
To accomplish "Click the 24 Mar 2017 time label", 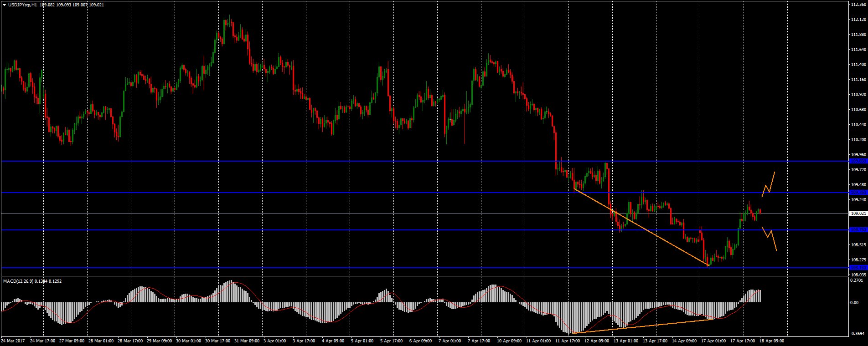I will click(13, 341).
